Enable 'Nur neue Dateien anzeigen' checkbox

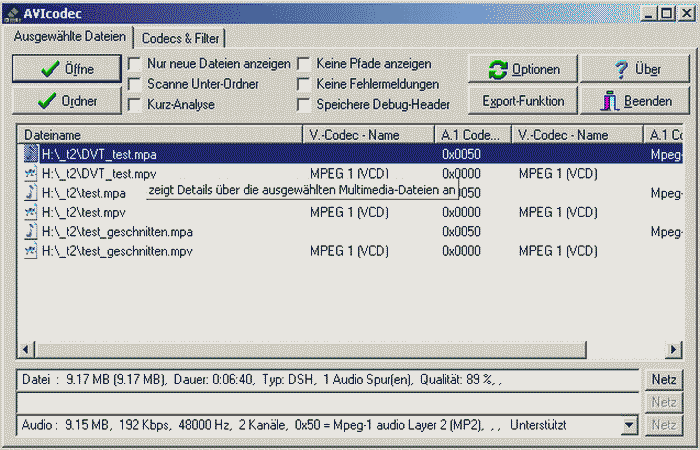135,64
